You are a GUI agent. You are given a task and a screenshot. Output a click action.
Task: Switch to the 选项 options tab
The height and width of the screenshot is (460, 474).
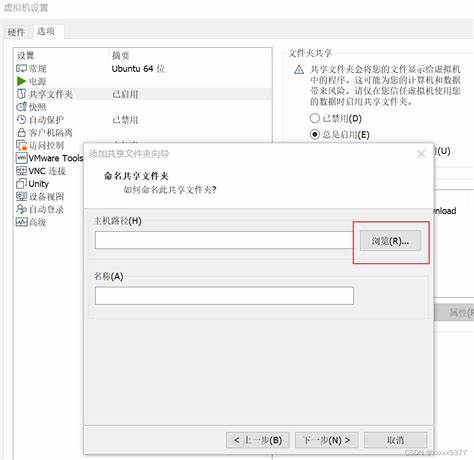coord(46,31)
